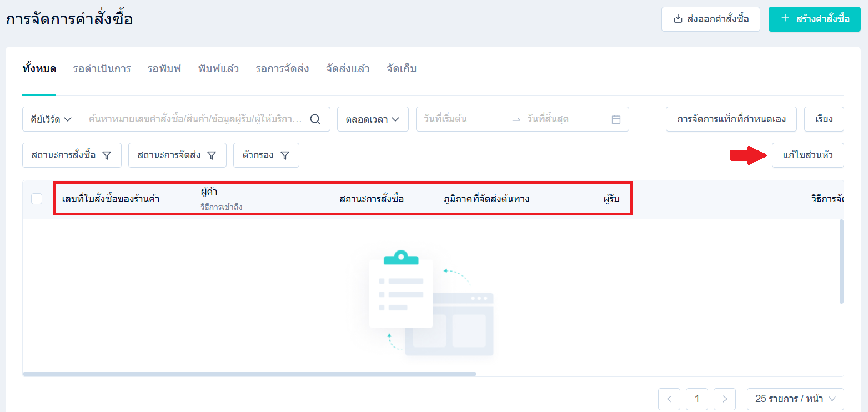
Task: Open the จัดส่งแล้ว tab
Action: pyautogui.click(x=348, y=69)
